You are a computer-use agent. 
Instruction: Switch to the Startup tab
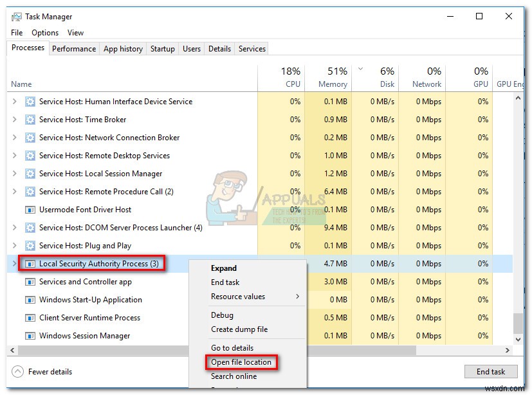[163, 48]
